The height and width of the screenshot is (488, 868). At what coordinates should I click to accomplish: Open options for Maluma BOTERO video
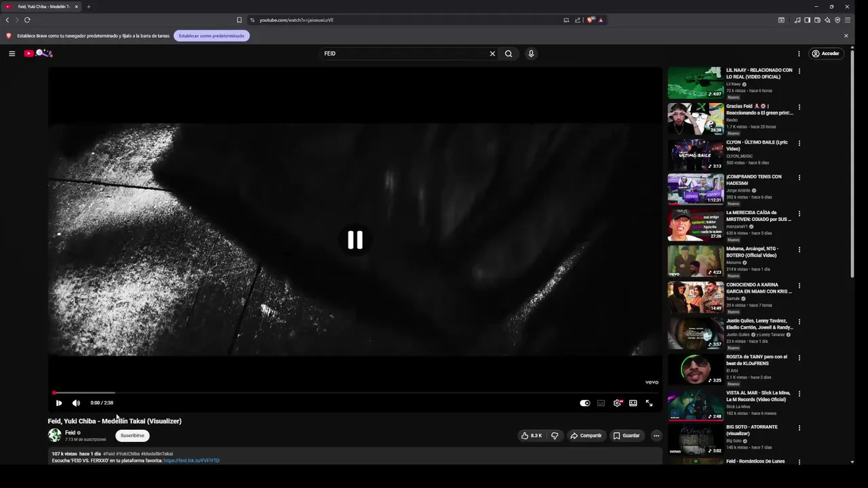[799, 249]
